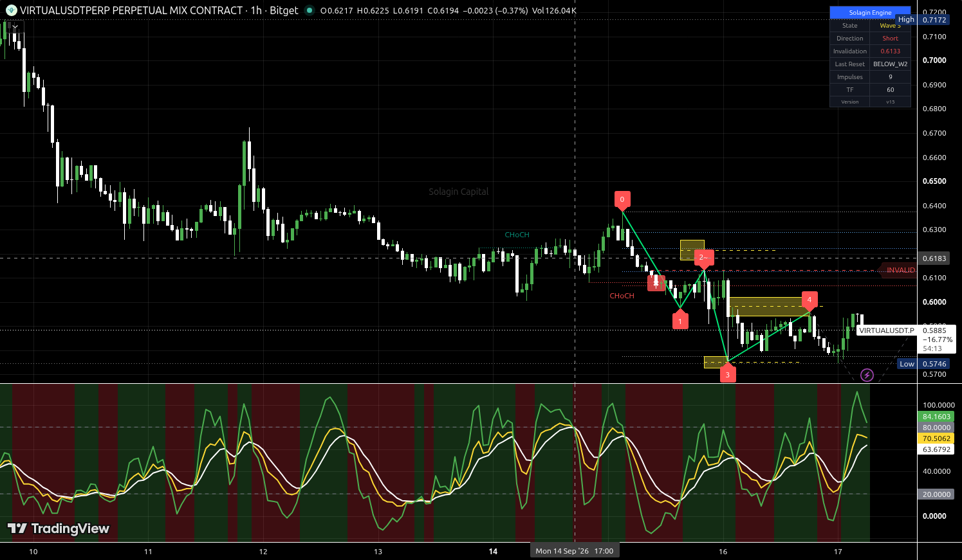962x560 pixels.
Task: Click the TF value 60
Action: (x=890, y=90)
